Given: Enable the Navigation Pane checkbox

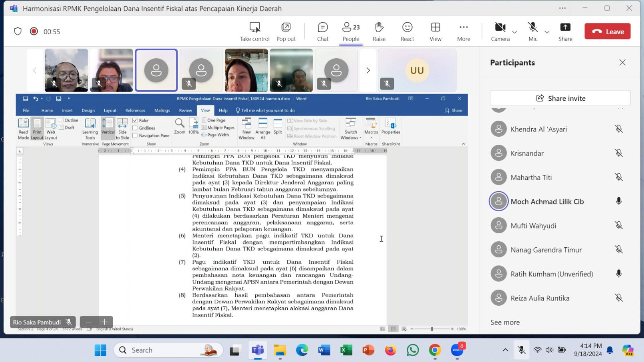Looking at the screenshot, I should (x=135, y=135).
